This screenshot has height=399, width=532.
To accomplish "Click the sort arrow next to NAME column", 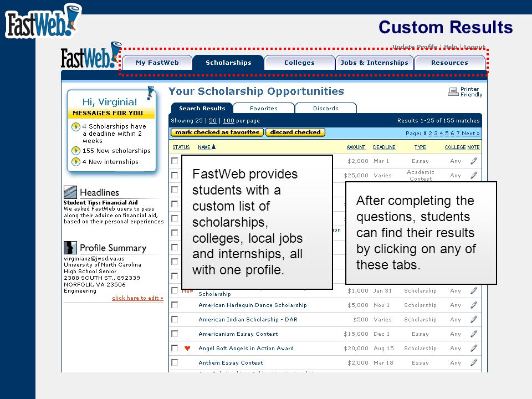I will [213, 147].
